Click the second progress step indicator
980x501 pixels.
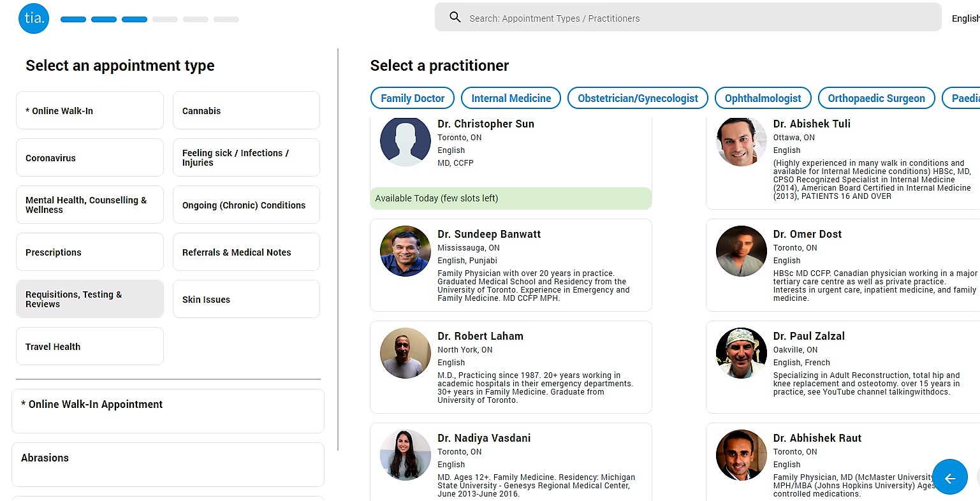[x=104, y=20]
